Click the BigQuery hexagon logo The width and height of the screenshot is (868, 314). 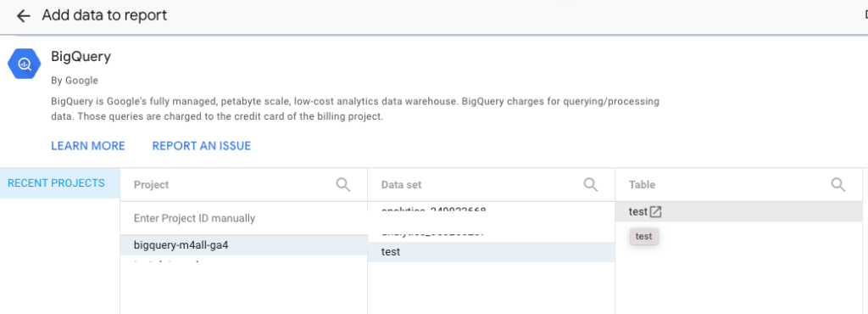click(x=25, y=64)
